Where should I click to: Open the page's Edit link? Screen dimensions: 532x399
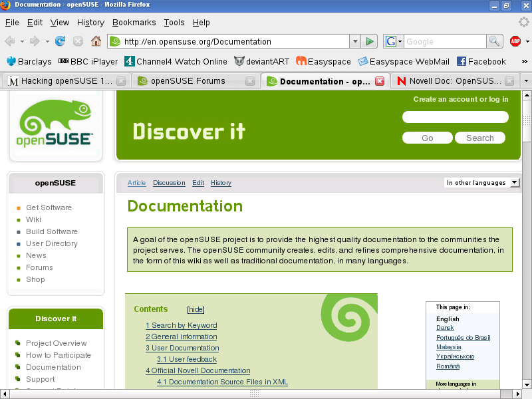click(198, 183)
